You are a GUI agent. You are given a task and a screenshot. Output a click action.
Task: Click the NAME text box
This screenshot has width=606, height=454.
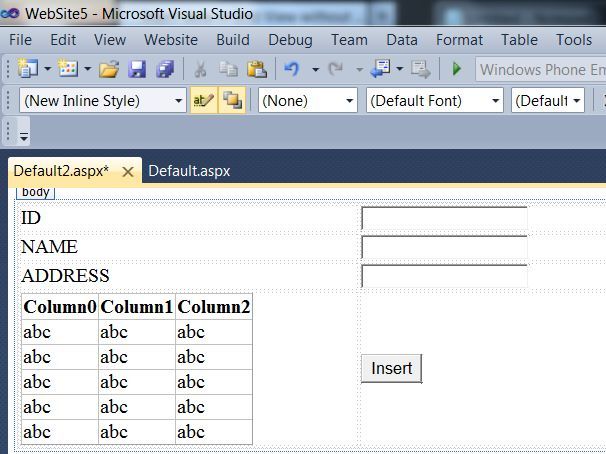(444, 247)
